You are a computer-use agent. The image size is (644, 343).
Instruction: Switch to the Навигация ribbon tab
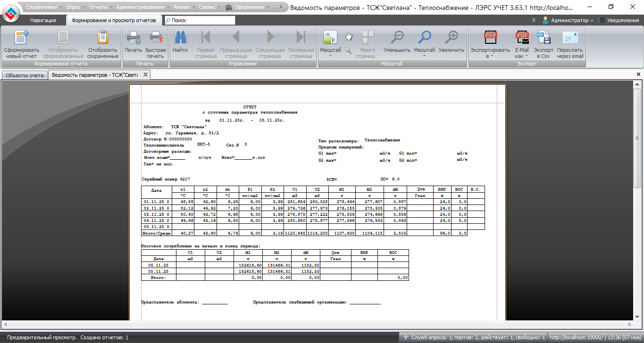coord(43,20)
